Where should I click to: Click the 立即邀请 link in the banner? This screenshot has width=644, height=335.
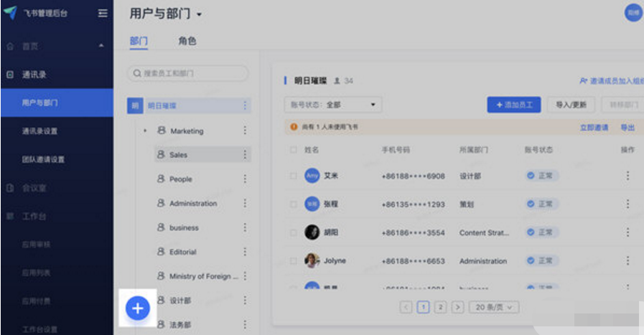pyautogui.click(x=594, y=127)
